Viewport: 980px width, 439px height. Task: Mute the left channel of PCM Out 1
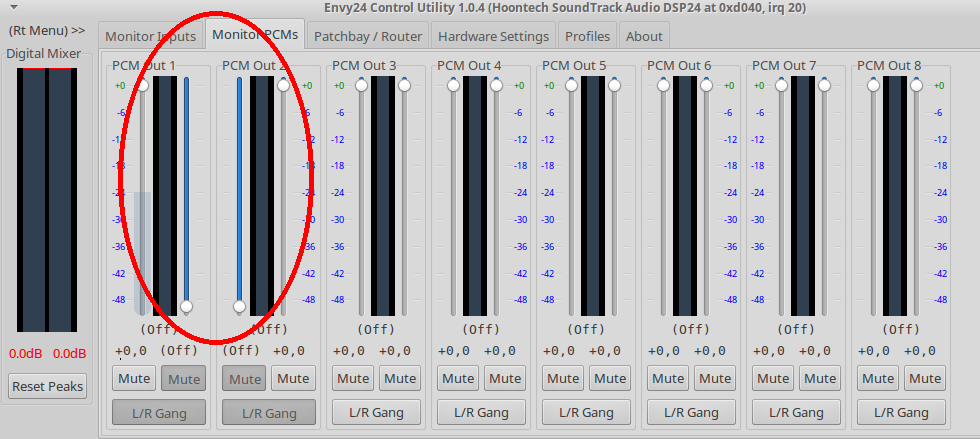tap(134, 378)
